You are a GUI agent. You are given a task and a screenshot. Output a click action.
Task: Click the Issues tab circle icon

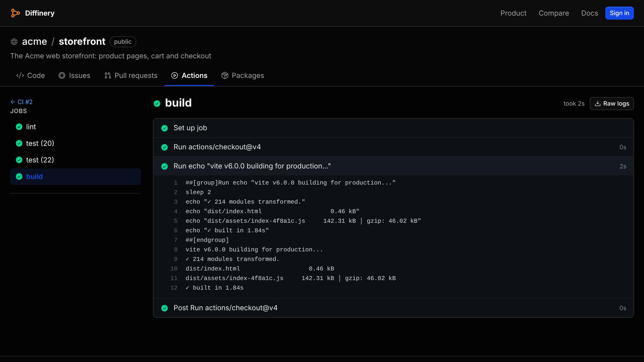tap(62, 75)
